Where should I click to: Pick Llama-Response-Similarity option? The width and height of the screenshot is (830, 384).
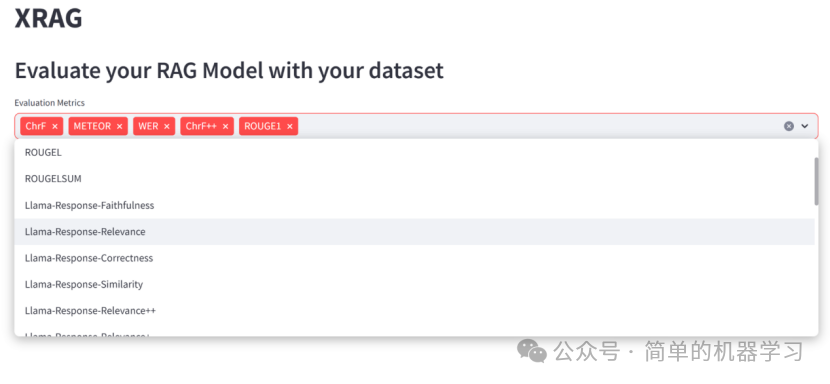point(414,284)
